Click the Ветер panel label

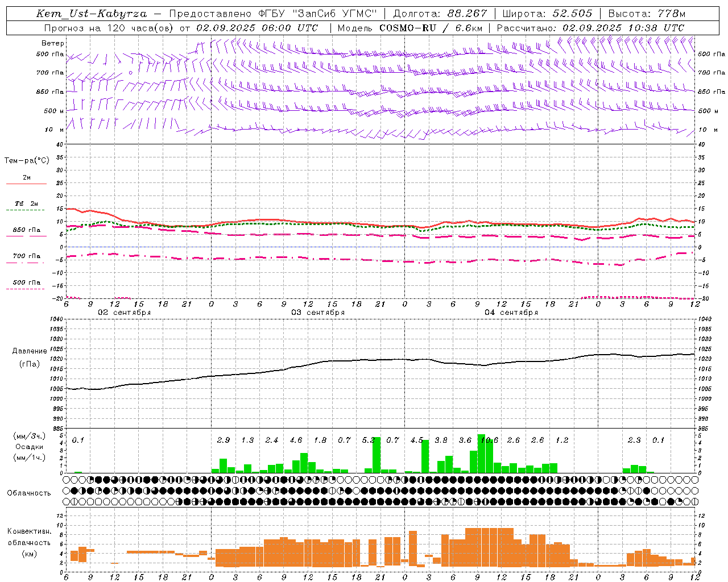click(x=53, y=43)
